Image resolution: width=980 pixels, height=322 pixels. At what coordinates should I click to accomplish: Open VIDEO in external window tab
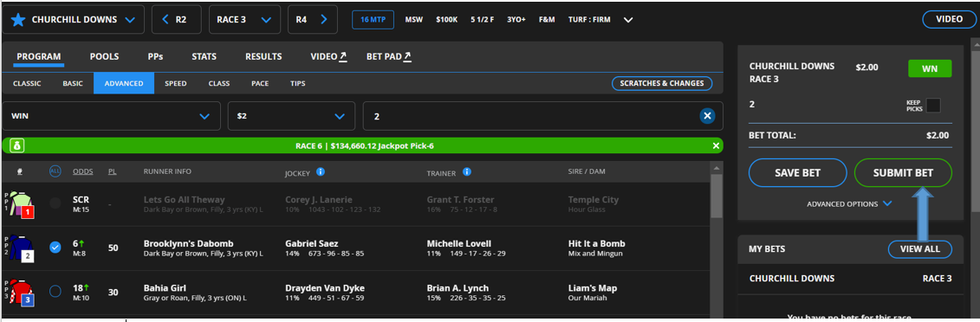[328, 56]
